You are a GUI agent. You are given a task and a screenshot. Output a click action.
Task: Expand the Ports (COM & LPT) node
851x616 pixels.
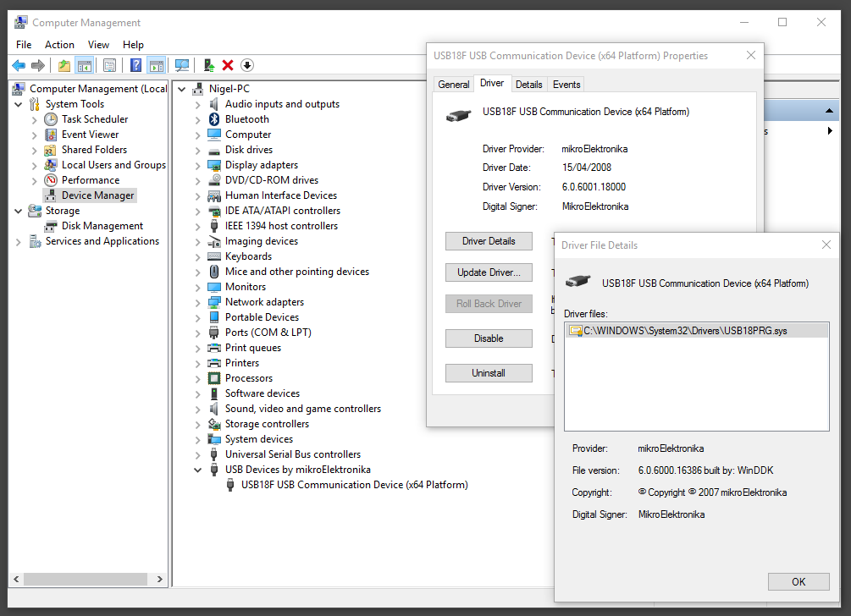click(x=198, y=333)
